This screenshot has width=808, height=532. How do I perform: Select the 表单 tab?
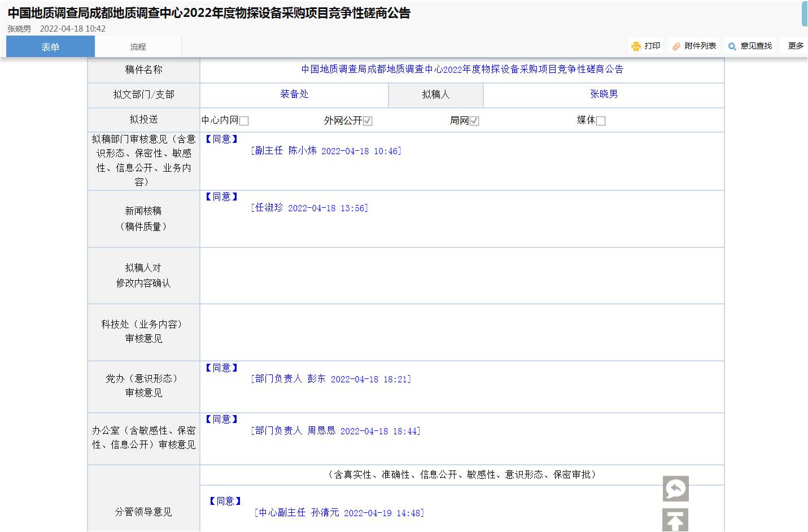50,47
